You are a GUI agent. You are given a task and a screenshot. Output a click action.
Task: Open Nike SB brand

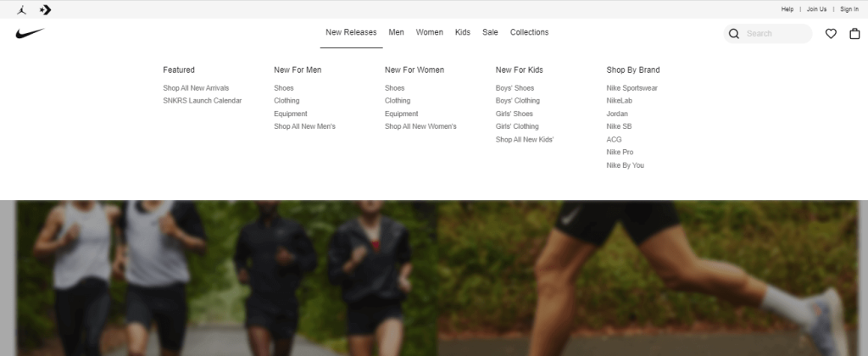click(x=619, y=126)
